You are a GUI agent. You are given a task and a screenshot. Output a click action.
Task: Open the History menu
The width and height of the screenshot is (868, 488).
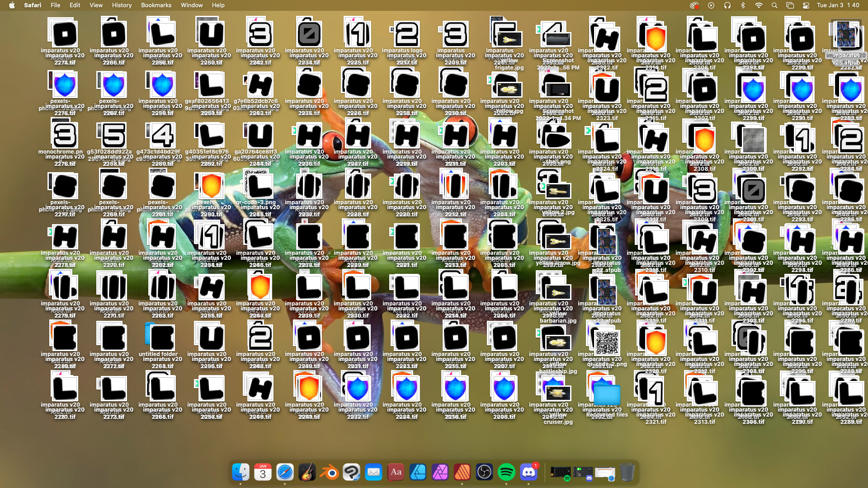pyautogui.click(x=122, y=5)
